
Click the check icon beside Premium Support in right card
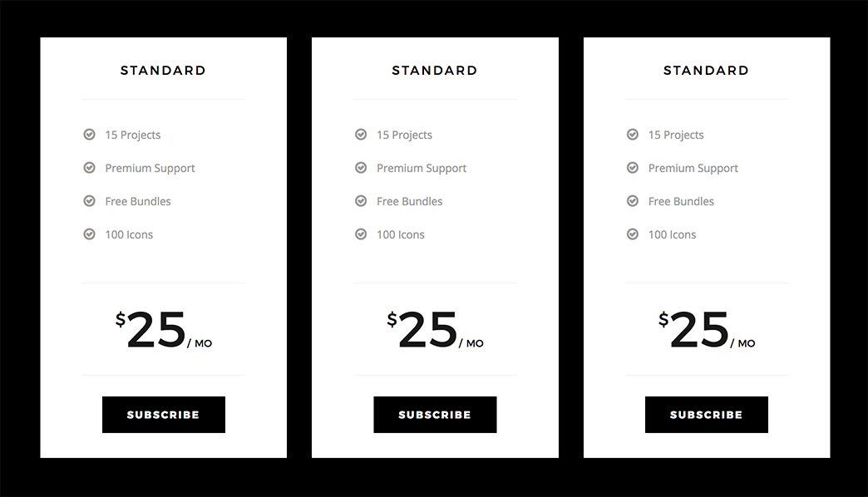click(633, 168)
